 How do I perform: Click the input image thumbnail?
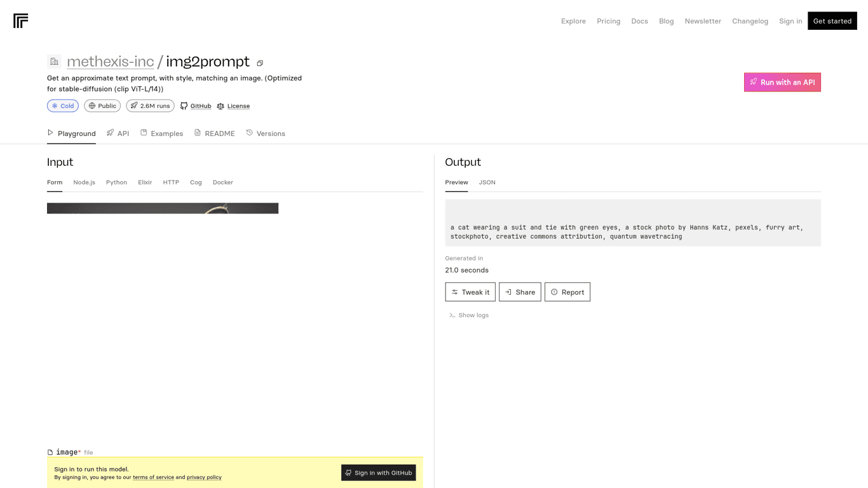pos(163,208)
